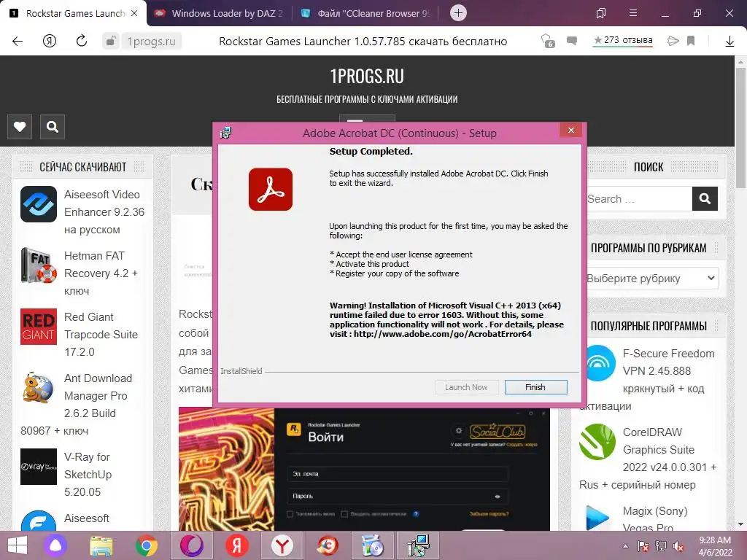Click the installer icon in the setup title bar
747x560 pixels.
(226, 133)
